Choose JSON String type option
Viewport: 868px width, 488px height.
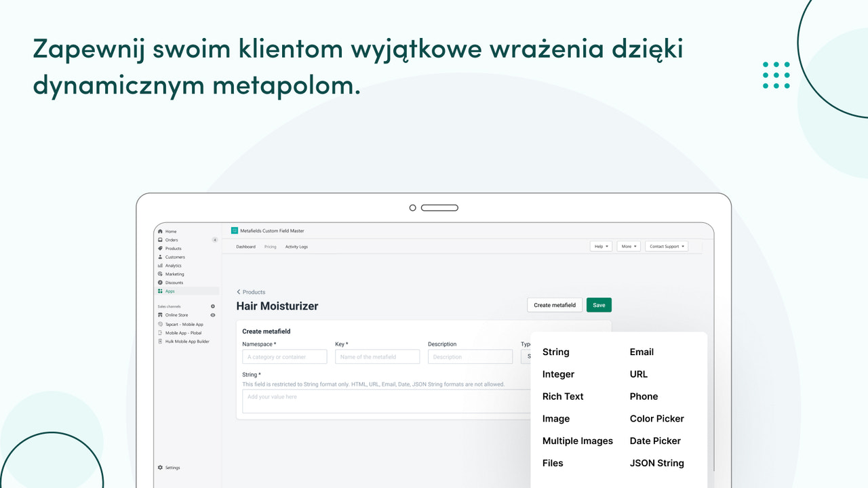(656, 464)
